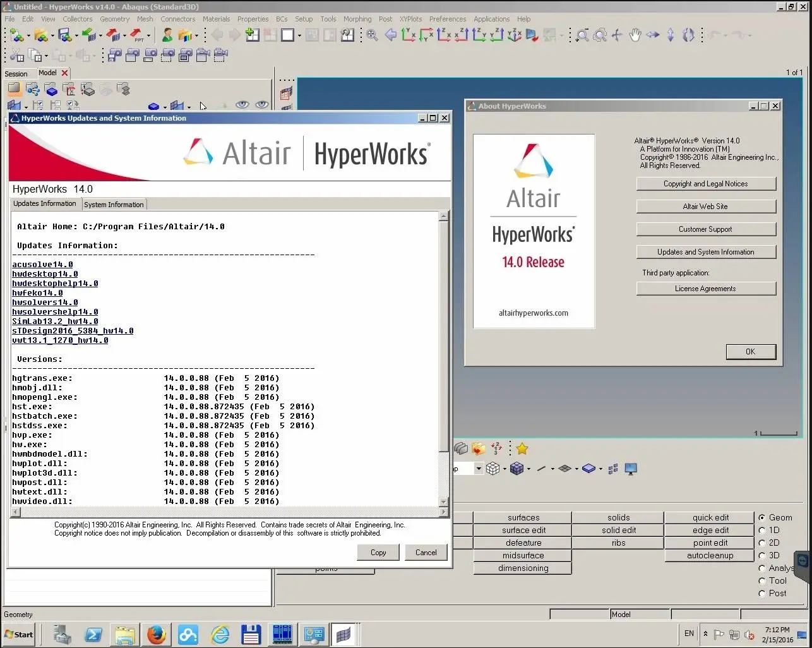Click the Previous View blue arrow icon
Viewport: 812px width, 648px height.
[391, 35]
